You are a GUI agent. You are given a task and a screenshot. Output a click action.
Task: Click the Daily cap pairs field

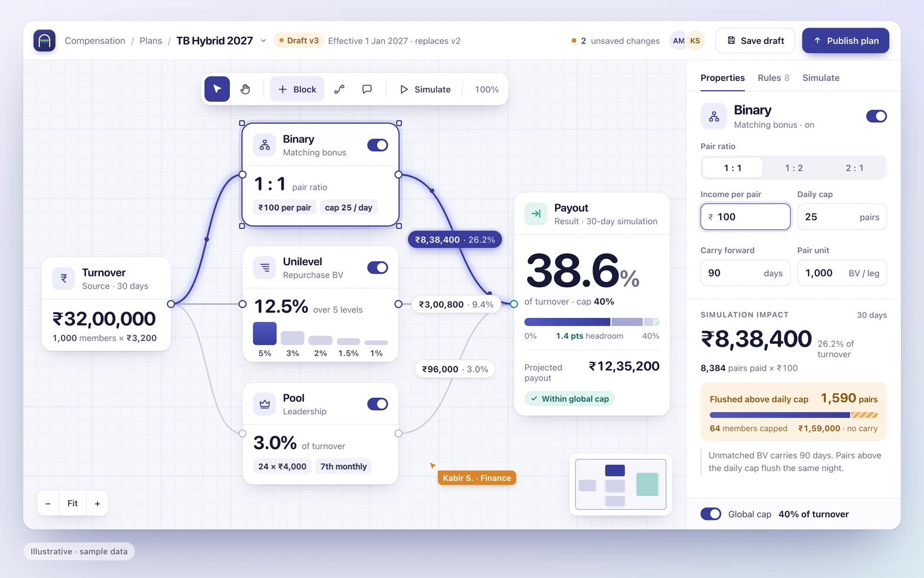[842, 217]
